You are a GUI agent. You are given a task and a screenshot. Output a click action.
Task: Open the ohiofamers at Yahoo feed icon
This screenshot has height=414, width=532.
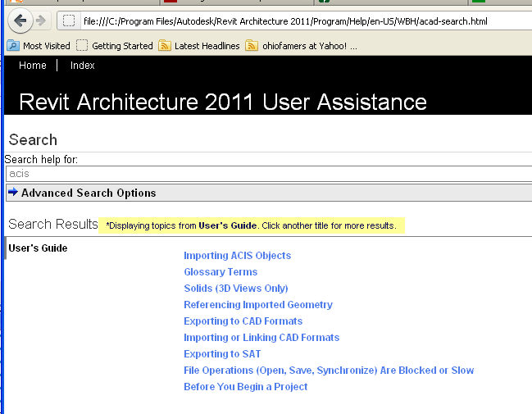[x=252, y=46]
